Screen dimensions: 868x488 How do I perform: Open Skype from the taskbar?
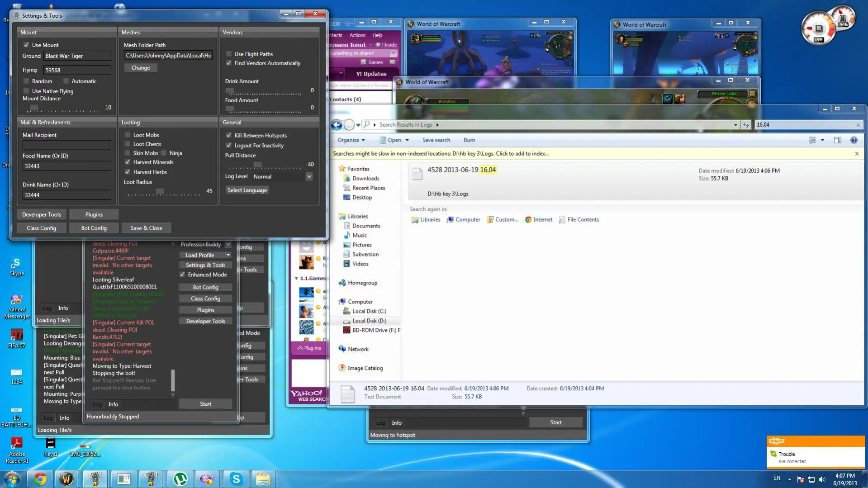click(236, 479)
